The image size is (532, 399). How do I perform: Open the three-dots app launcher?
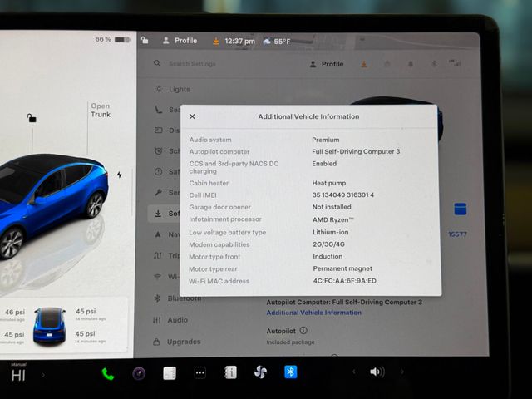[199, 373]
